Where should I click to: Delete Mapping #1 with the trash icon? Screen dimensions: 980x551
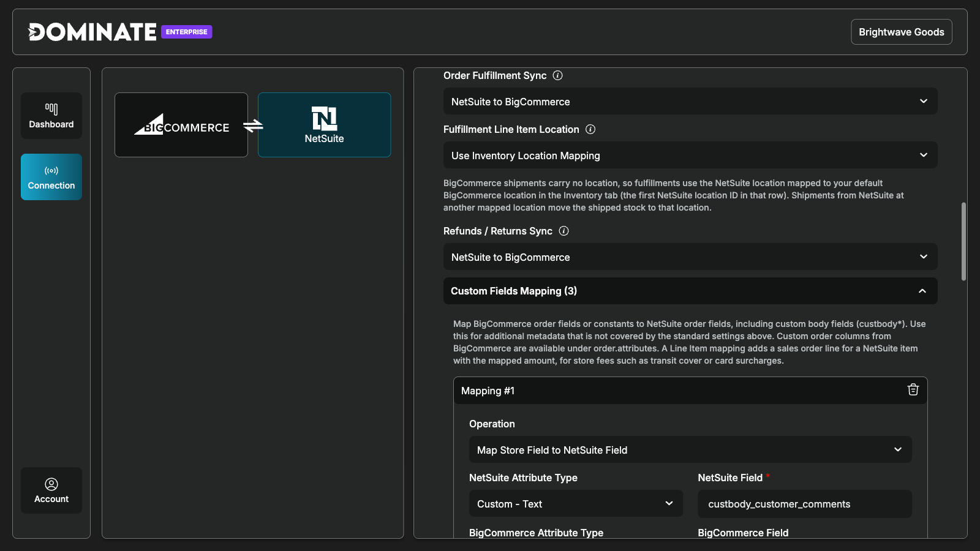point(913,390)
